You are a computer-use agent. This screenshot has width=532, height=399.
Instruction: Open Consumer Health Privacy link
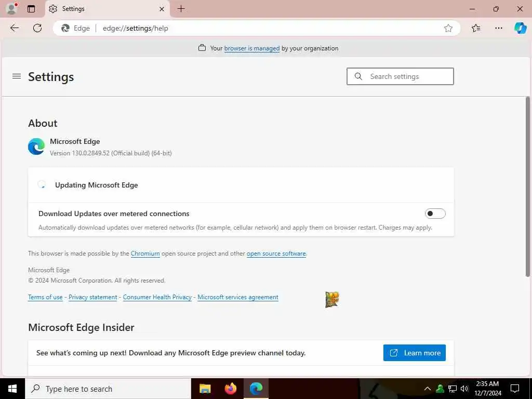tap(157, 297)
